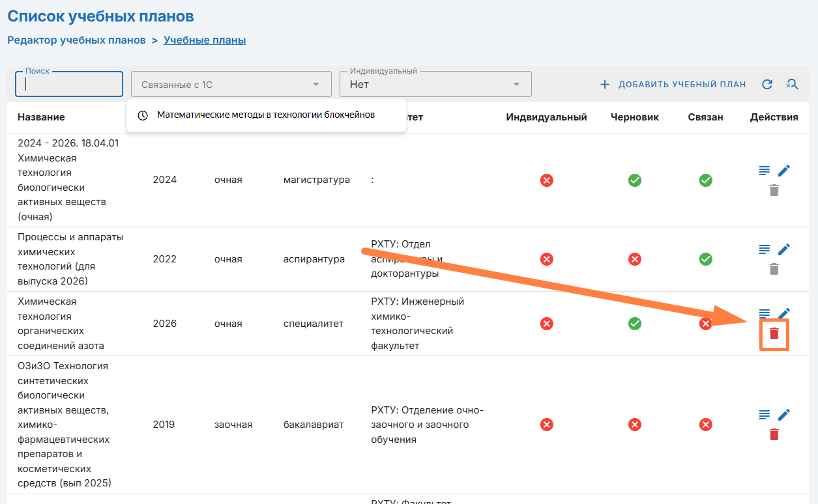The height and width of the screenshot is (504, 818).
Task: Click the Название column header
Action: tap(41, 117)
